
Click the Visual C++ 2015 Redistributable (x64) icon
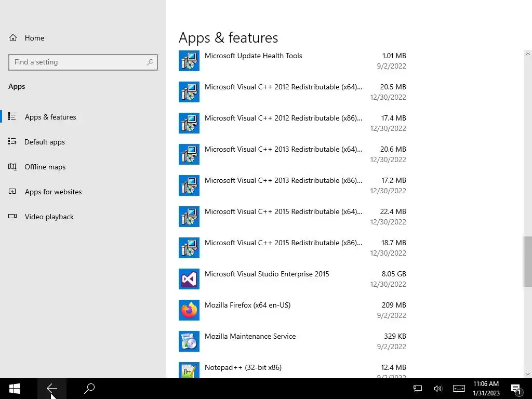[189, 217]
